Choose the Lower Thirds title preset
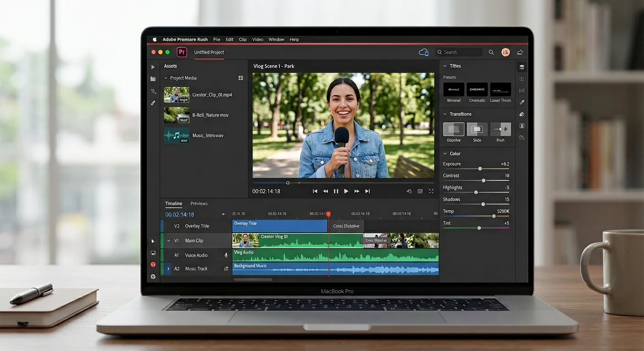The width and height of the screenshot is (644, 351). [500, 90]
